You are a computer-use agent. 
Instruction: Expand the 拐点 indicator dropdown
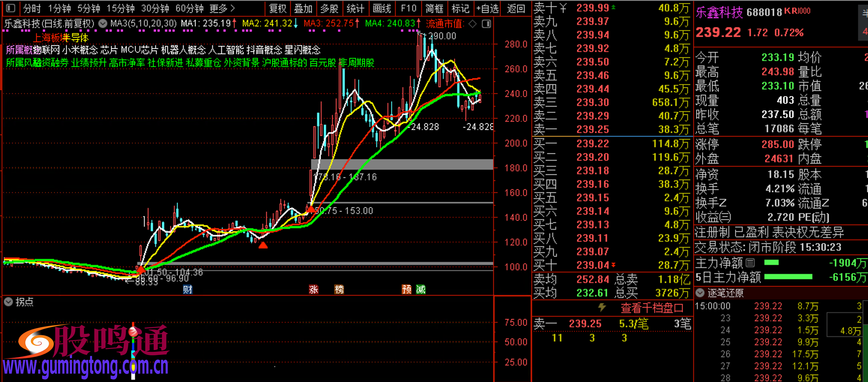[8, 302]
